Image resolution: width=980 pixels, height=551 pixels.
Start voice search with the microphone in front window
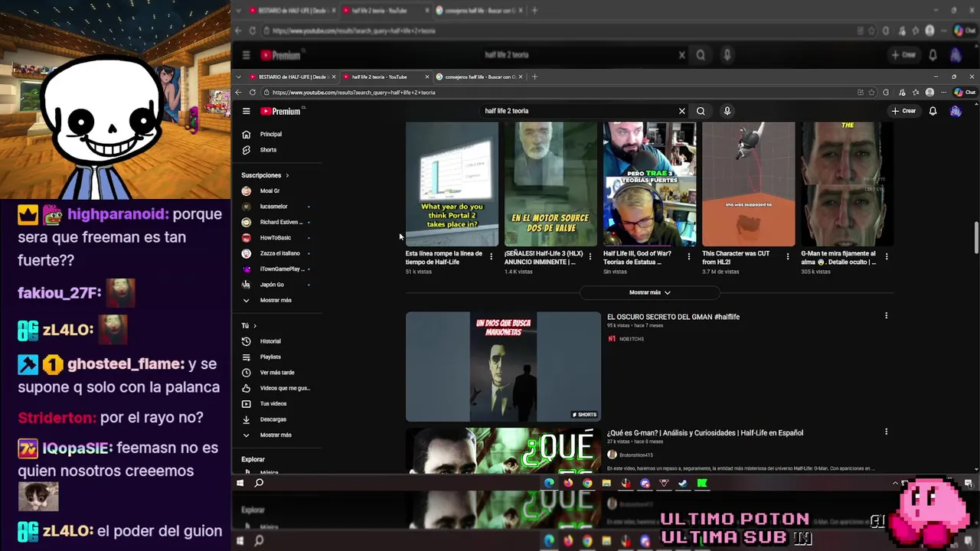pyautogui.click(x=727, y=111)
